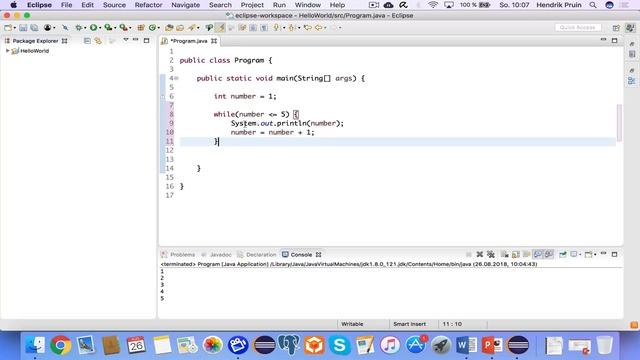640x360 pixels.
Task: Open the File menu
Action: click(x=67, y=5)
